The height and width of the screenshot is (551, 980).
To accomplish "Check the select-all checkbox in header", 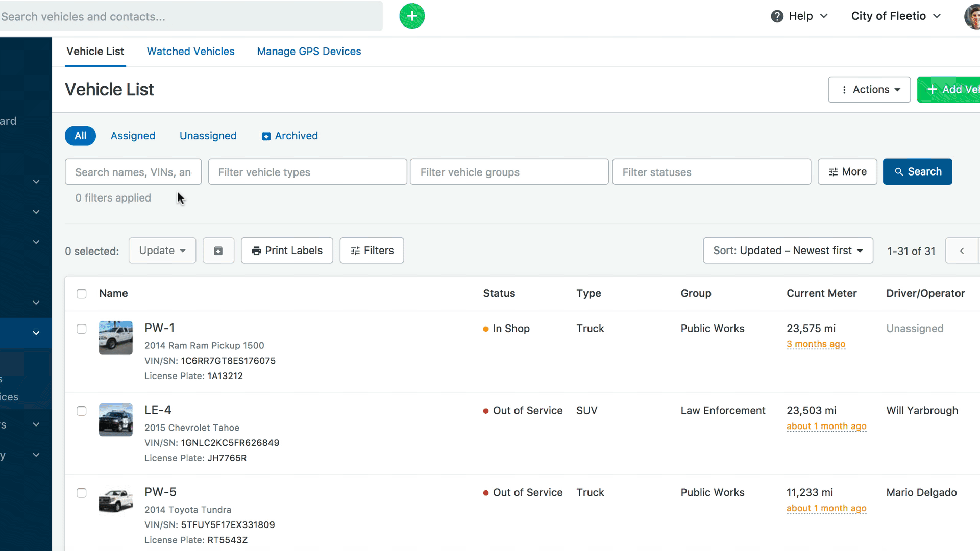I will pyautogui.click(x=82, y=294).
